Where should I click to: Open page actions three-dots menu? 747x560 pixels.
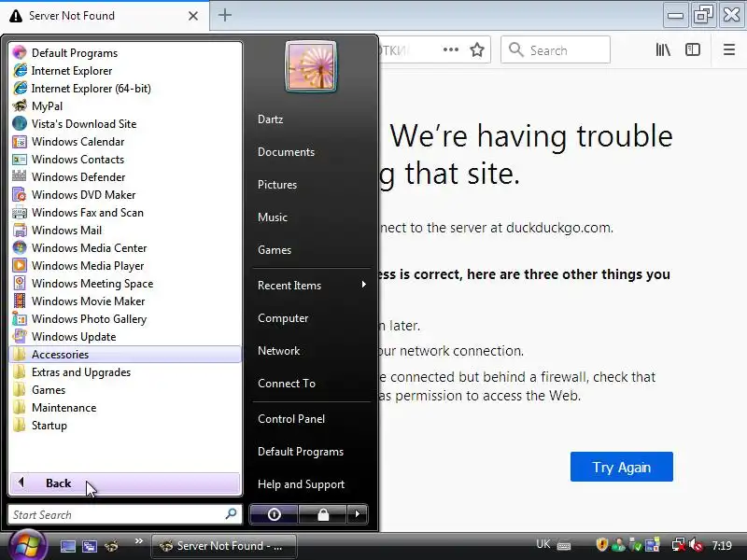pyautogui.click(x=451, y=49)
